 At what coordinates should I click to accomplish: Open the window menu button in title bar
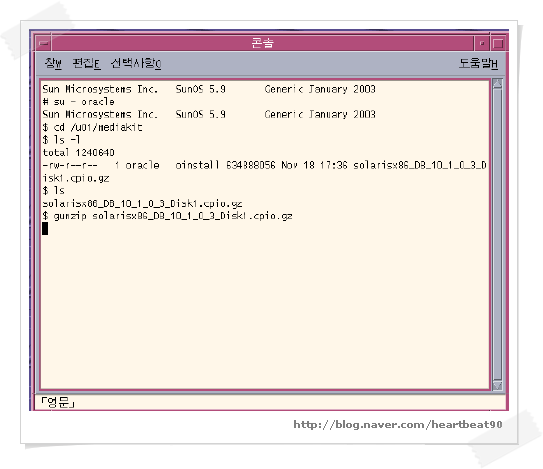pyautogui.click(x=44, y=43)
